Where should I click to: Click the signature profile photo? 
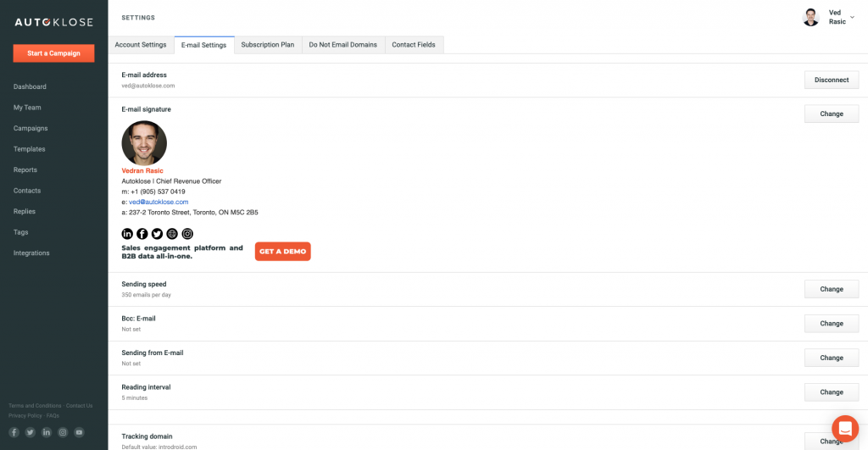point(144,143)
